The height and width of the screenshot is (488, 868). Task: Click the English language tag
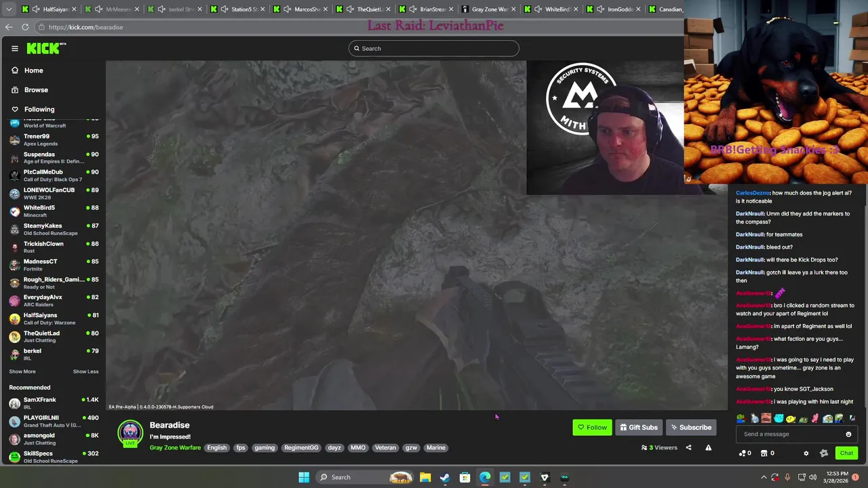pyautogui.click(x=217, y=447)
